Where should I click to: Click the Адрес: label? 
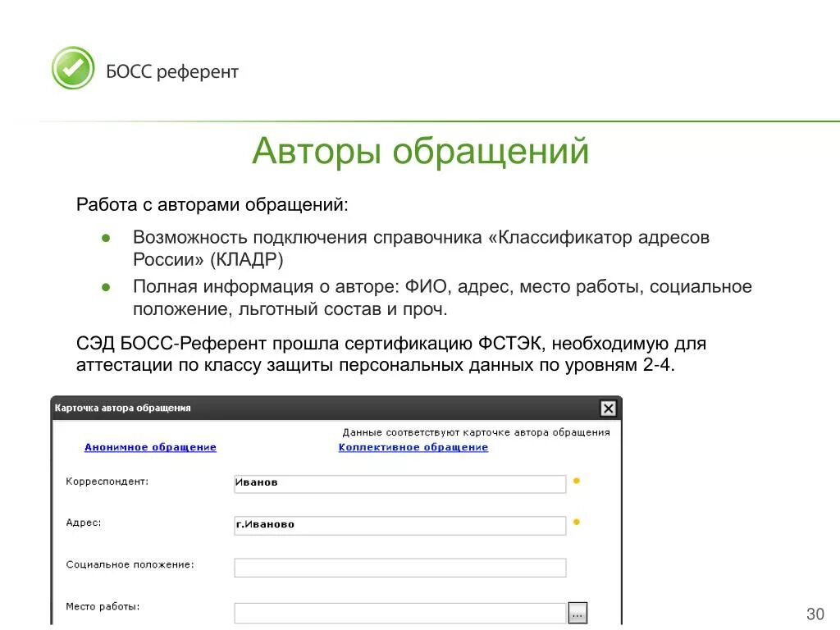(x=84, y=523)
